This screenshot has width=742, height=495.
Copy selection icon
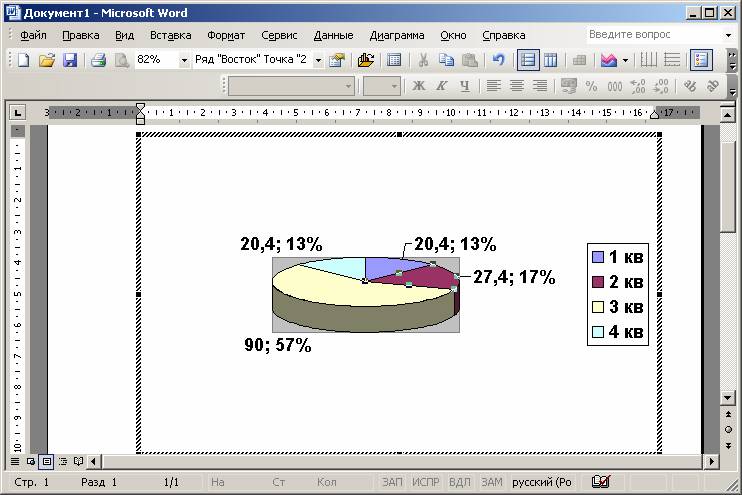446,60
